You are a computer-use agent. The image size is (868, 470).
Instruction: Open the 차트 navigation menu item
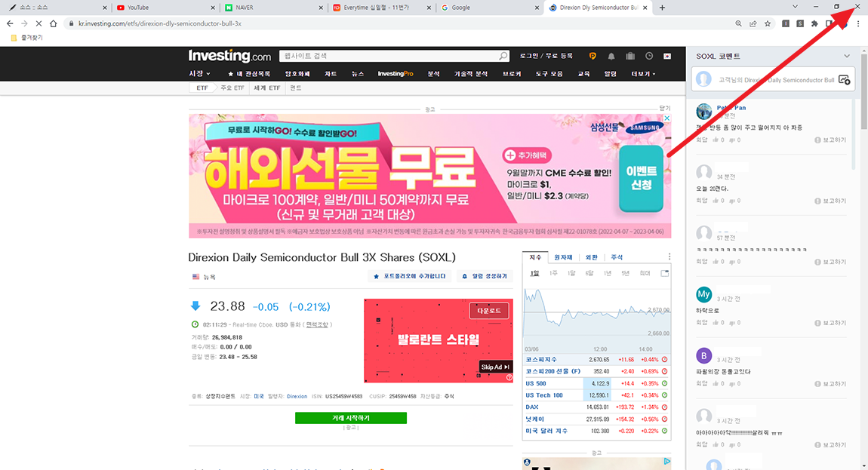click(x=331, y=74)
